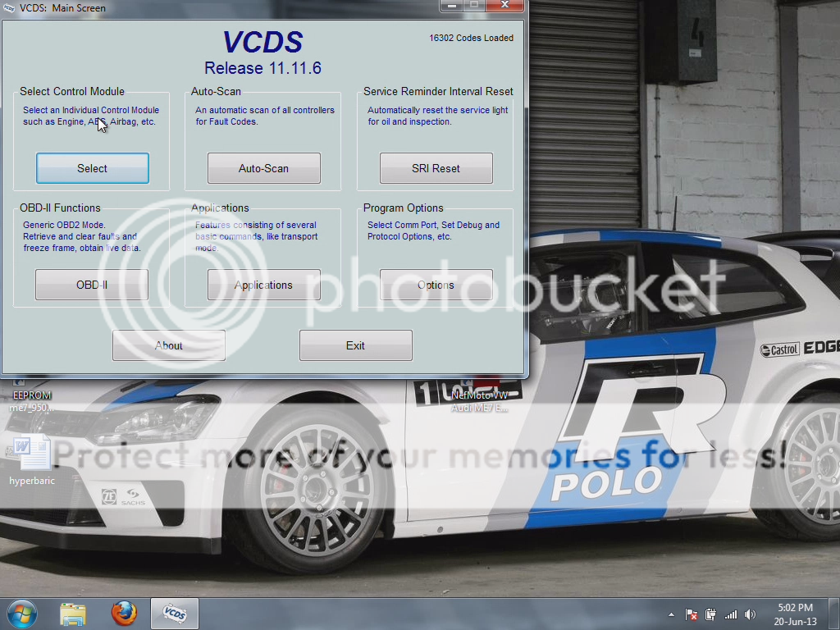Click the Safely Remove Hardware tray icon
Viewport: 840px width, 630px height.
[710, 614]
